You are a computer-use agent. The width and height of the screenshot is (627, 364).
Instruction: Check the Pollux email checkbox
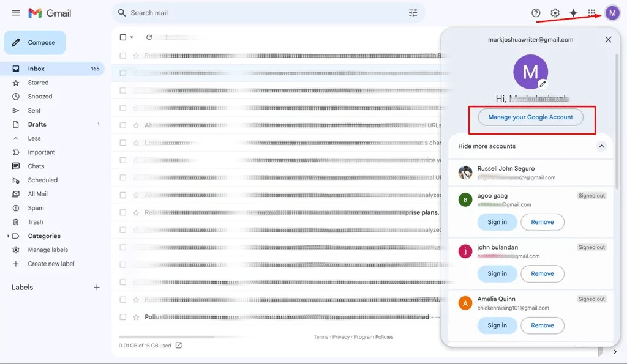point(122,317)
